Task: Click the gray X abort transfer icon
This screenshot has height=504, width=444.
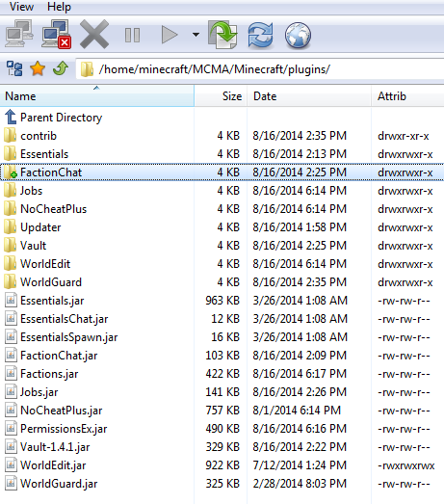Action: tap(94, 34)
